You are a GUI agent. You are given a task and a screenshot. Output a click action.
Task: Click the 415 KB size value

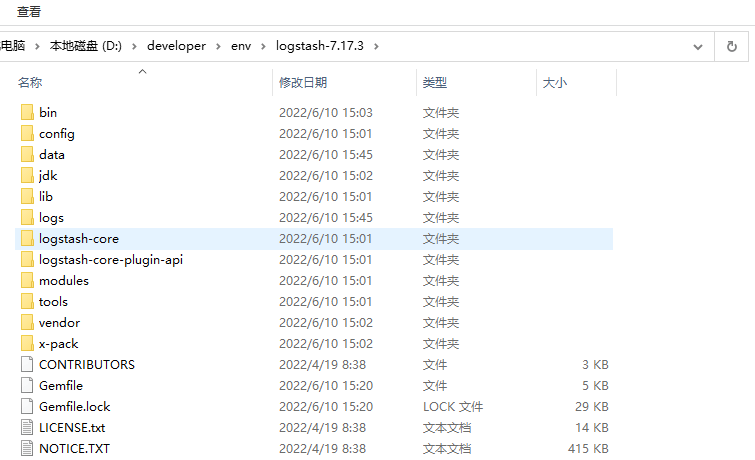click(x=588, y=449)
